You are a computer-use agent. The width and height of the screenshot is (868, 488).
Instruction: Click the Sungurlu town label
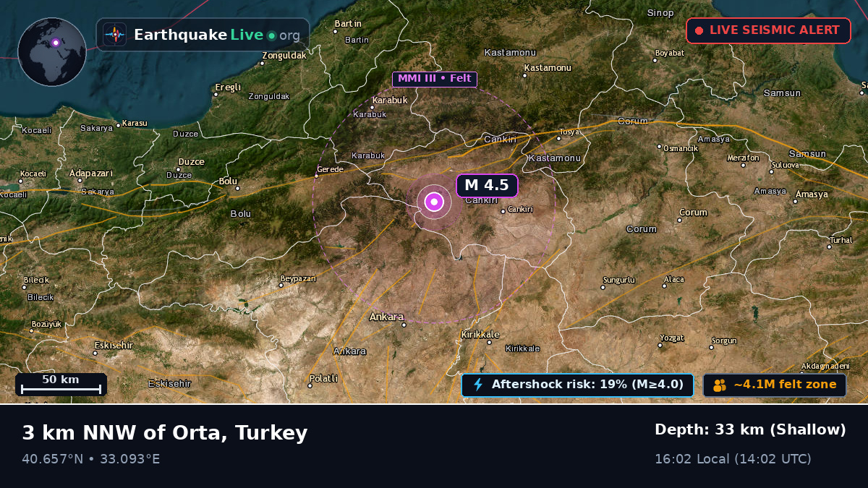[x=618, y=281]
